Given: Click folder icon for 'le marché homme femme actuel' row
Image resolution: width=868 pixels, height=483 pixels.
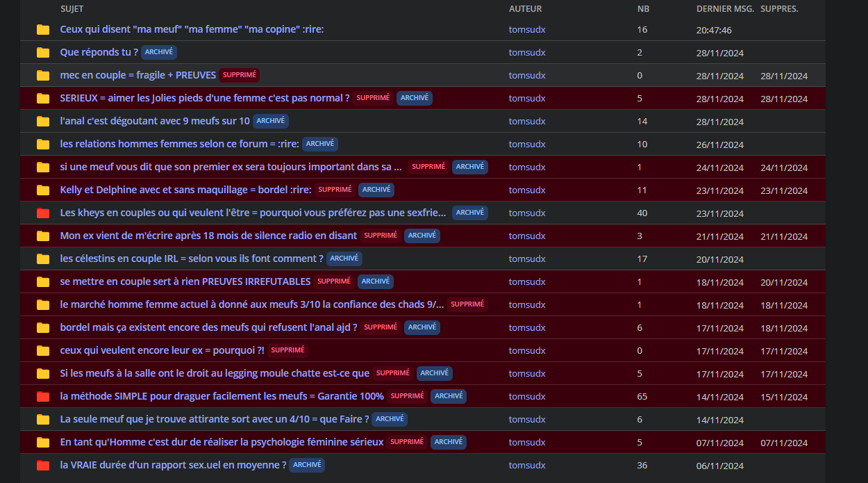Looking at the screenshot, I should (43, 304).
